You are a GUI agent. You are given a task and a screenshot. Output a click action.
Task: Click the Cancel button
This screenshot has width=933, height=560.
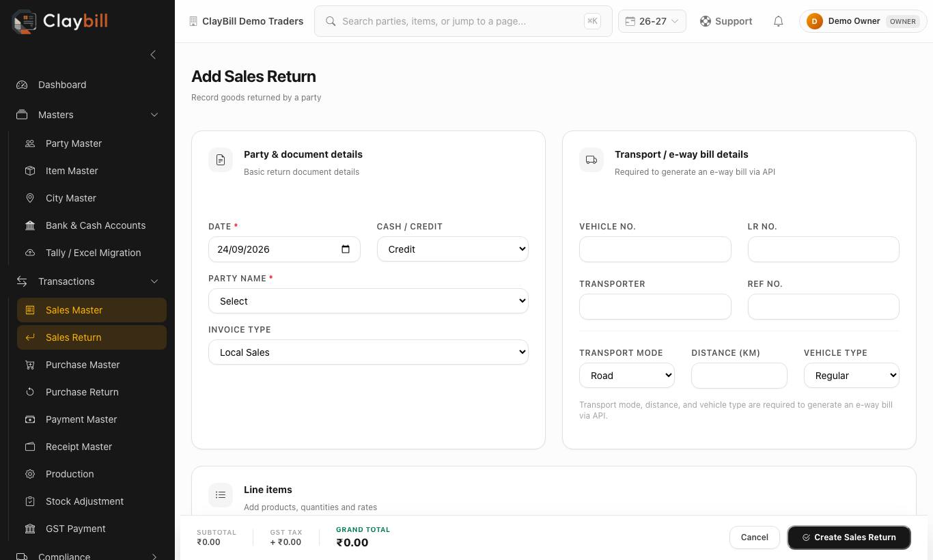755,537
